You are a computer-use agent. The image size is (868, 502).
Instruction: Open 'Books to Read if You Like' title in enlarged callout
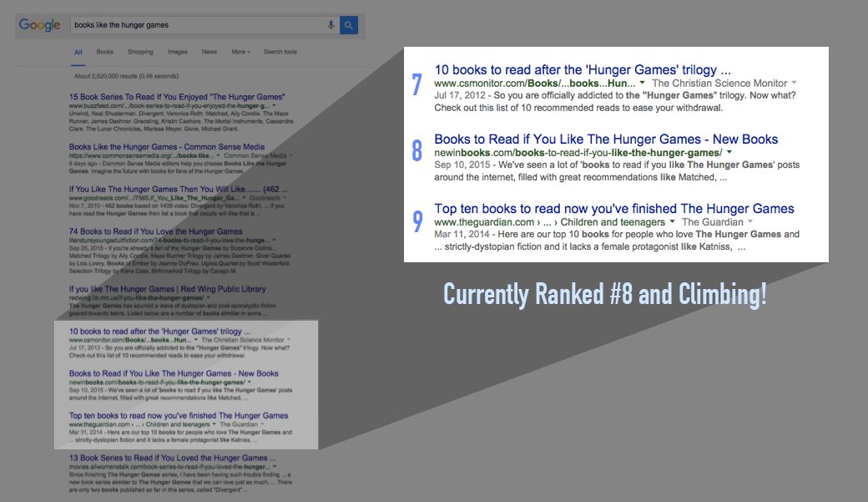606,139
